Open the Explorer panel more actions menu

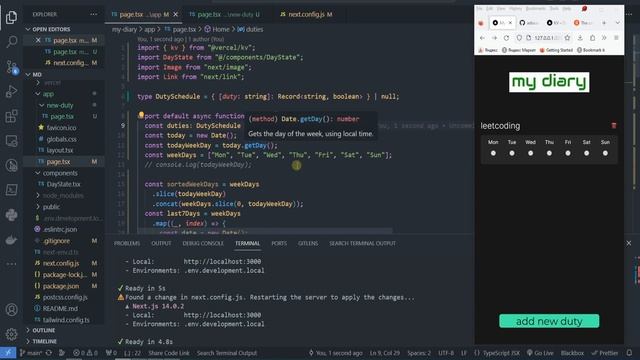click(94, 14)
